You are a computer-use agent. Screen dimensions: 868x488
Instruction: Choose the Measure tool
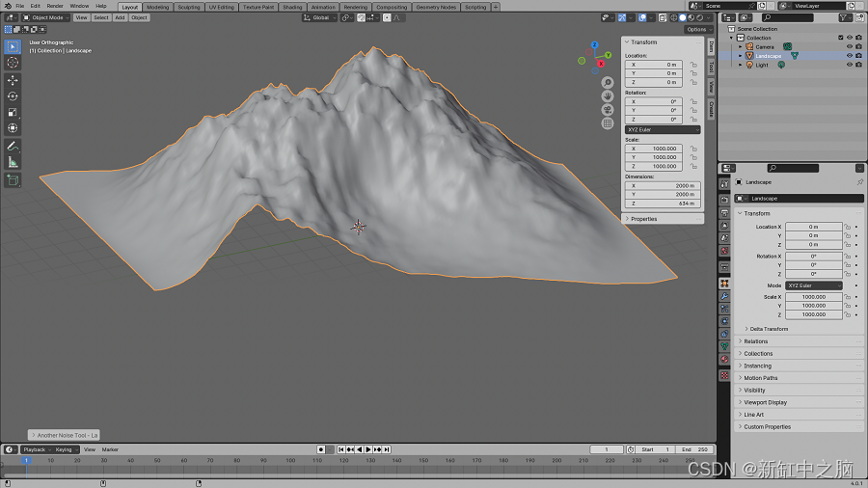(13, 162)
